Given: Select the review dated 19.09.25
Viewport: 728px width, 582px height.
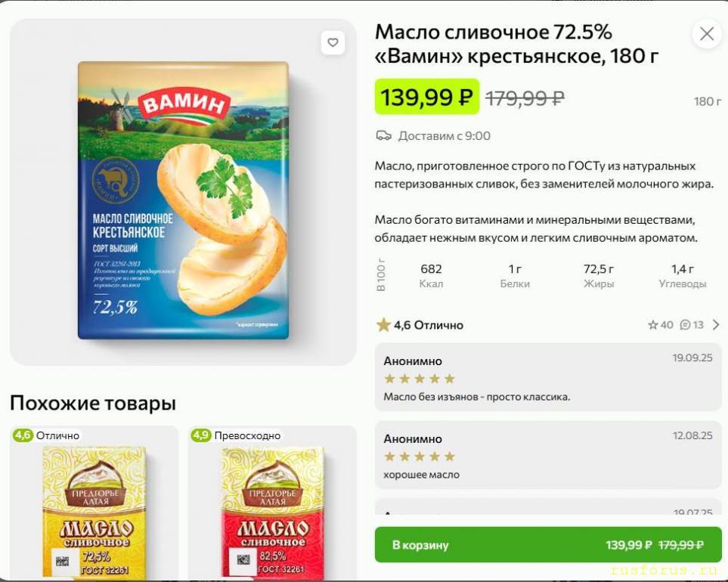Looking at the screenshot, I should tap(547, 378).
